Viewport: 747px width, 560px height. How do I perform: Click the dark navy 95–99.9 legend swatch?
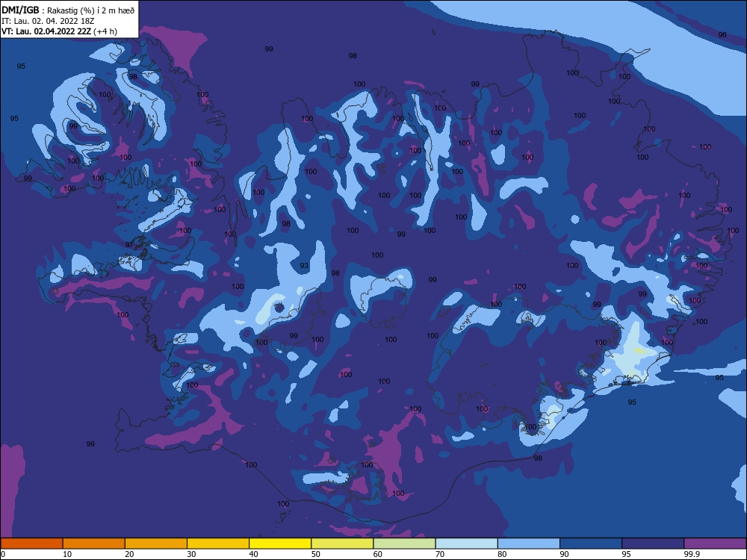click(653, 544)
